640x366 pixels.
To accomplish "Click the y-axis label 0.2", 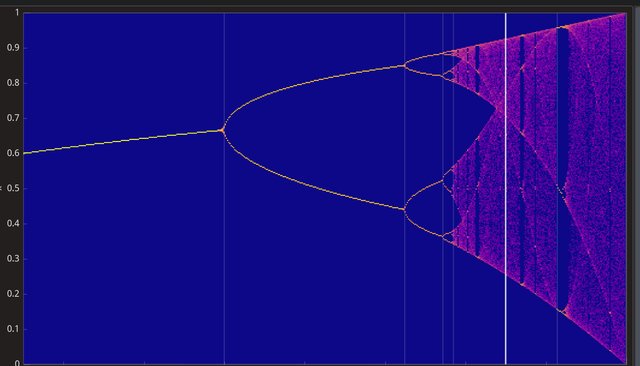I will [x=13, y=294].
